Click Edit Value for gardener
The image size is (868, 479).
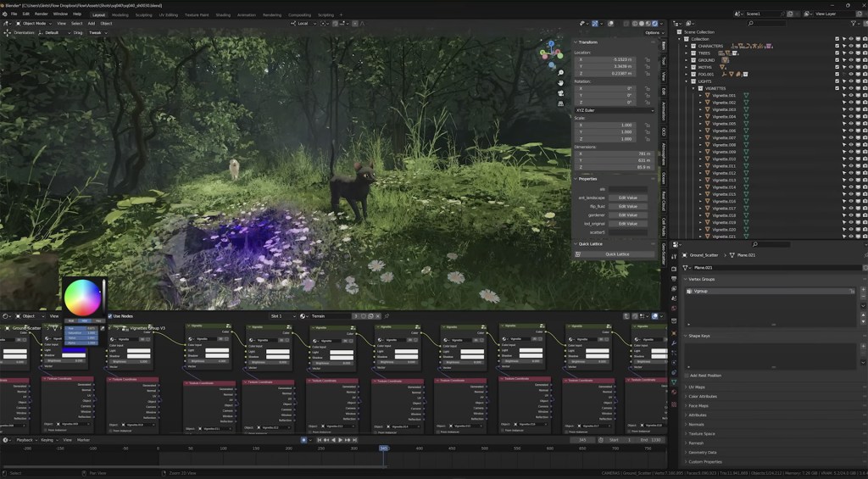tap(628, 214)
